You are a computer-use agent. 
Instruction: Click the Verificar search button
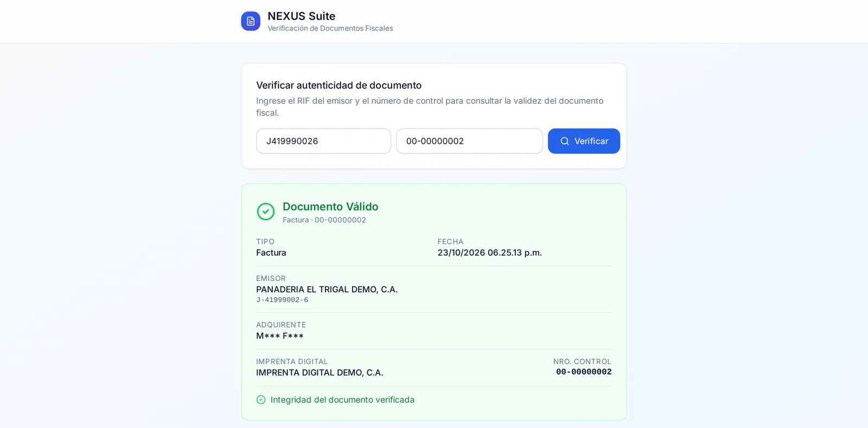point(584,141)
